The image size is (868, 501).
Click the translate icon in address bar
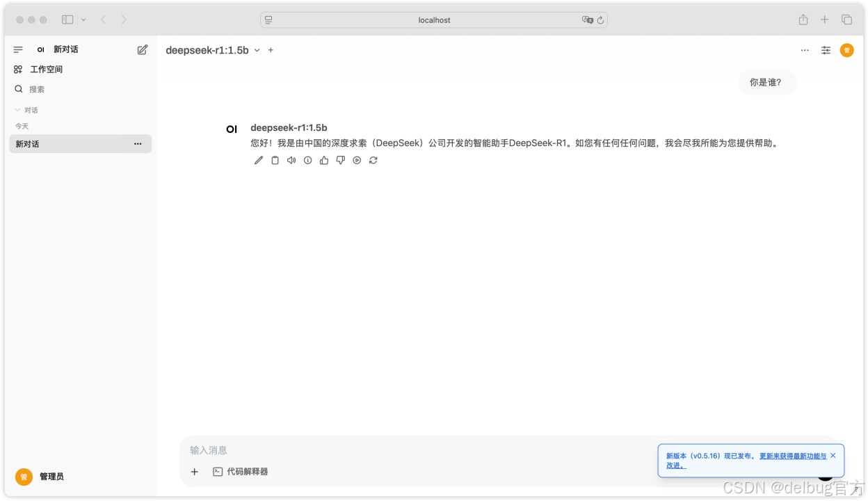pos(587,20)
